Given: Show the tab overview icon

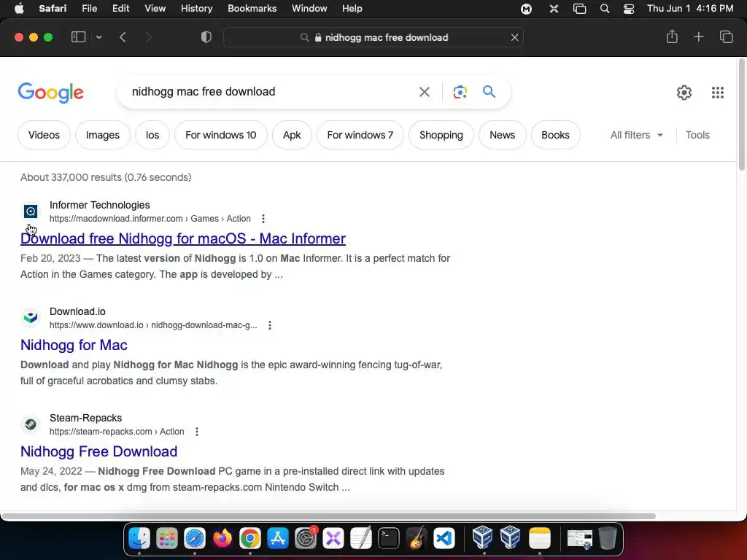Looking at the screenshot, I should pyautogui.click(x=726, y=36).
